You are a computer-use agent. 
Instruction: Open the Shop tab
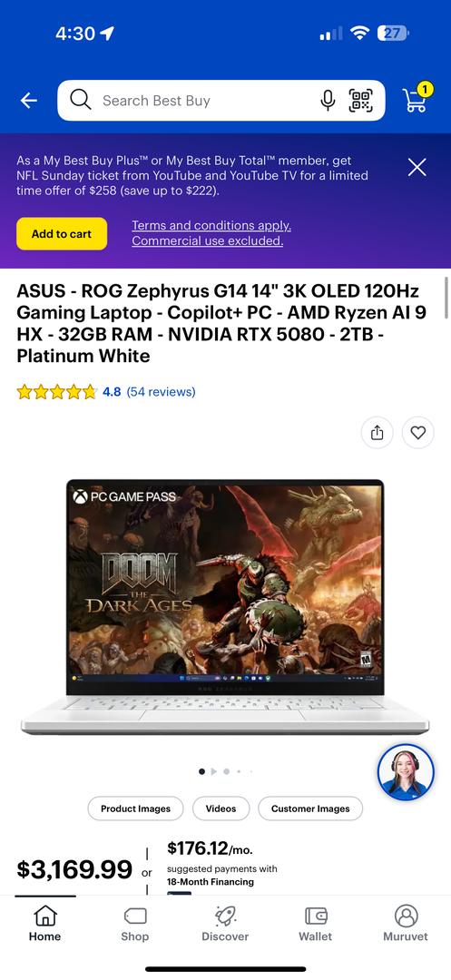click(x=135, y=924)
